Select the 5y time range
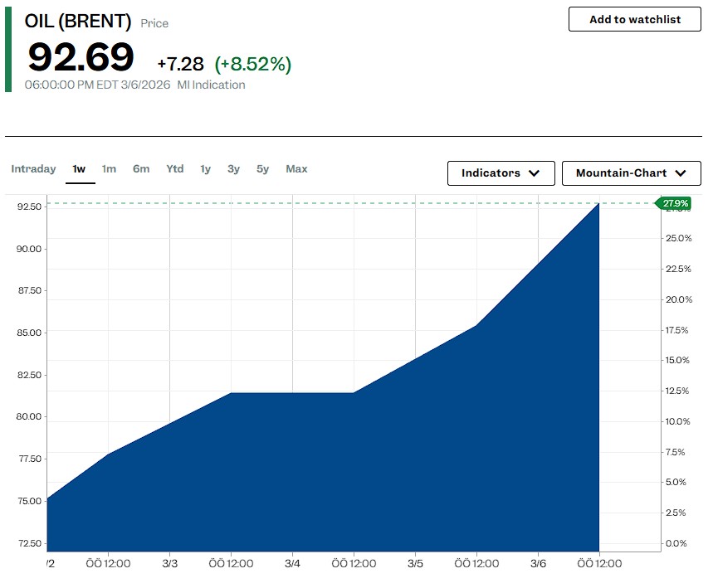713x588 pixels. click(263, 169)
